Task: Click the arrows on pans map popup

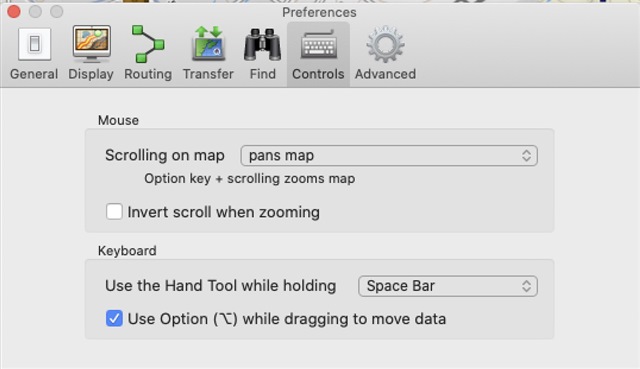Action: tap(526, 156)
